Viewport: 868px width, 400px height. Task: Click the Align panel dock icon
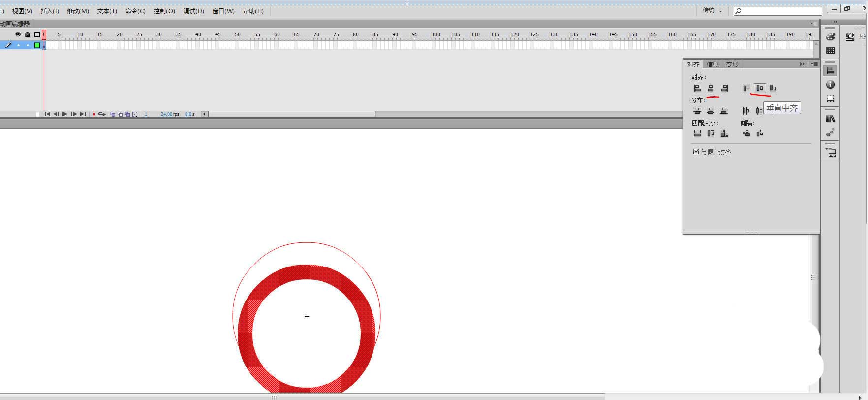[x=831, y=70]
